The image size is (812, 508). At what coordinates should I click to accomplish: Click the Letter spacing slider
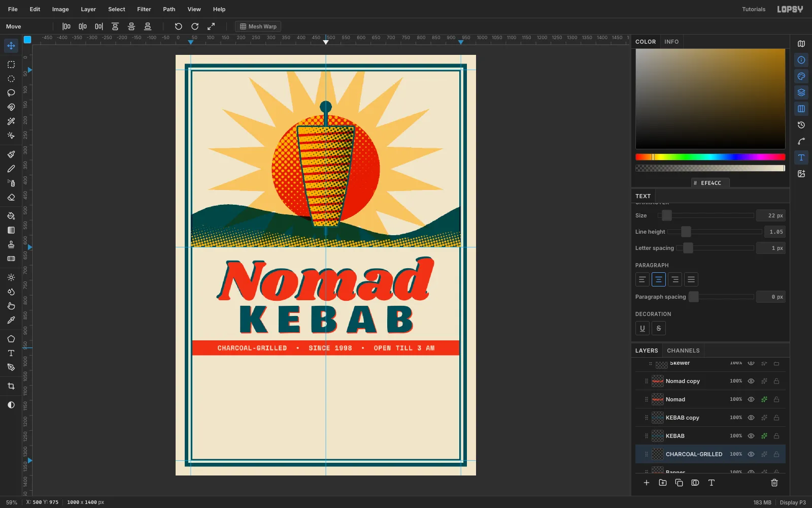[x=715, y=248]
